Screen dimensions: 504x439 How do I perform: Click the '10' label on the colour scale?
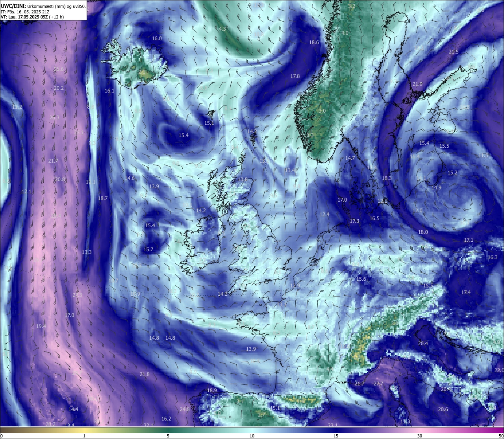tap(252, 436)
